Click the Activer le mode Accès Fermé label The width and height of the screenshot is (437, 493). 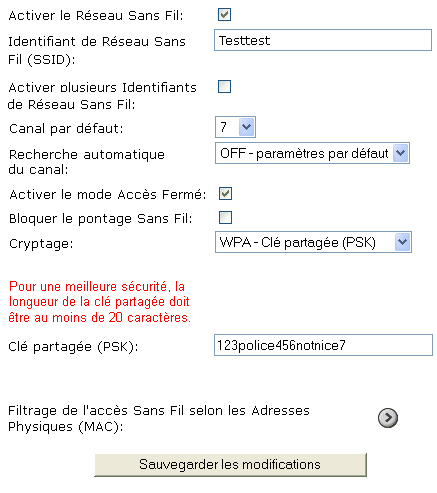click(108, 195)
